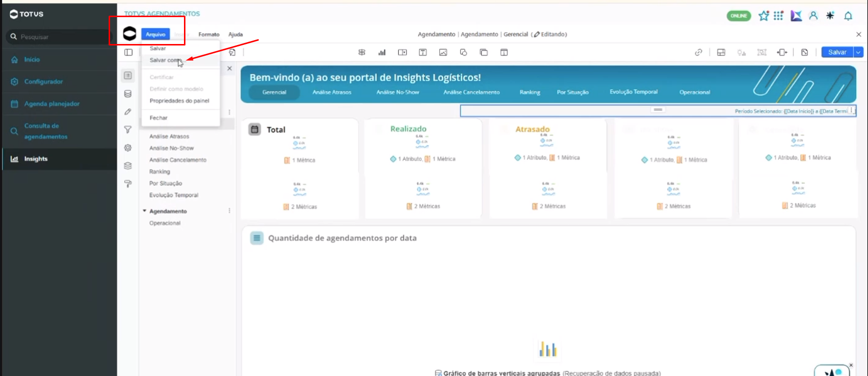Open the Formato menu
The height and width of the screenshot is (376, 868).
(x=209, y=34)
